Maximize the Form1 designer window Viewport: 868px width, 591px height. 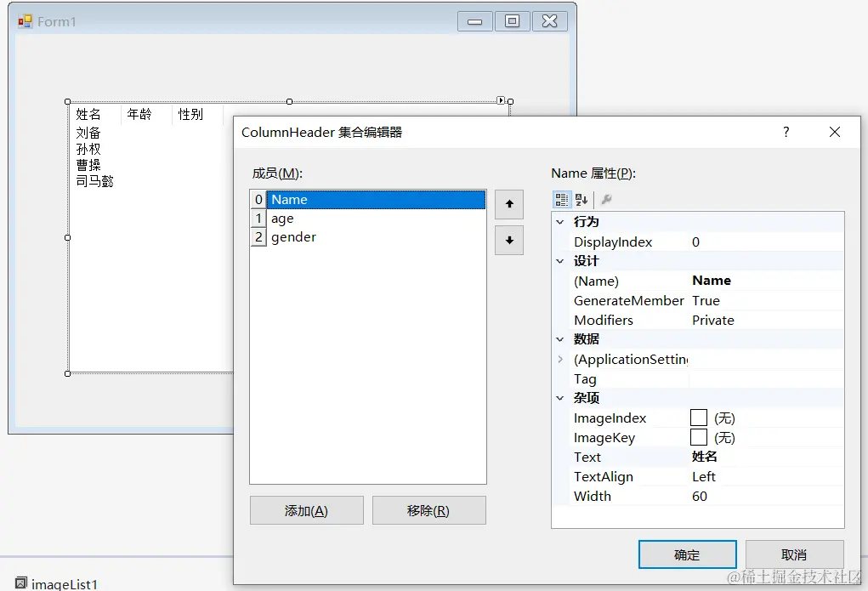(512, 21)
